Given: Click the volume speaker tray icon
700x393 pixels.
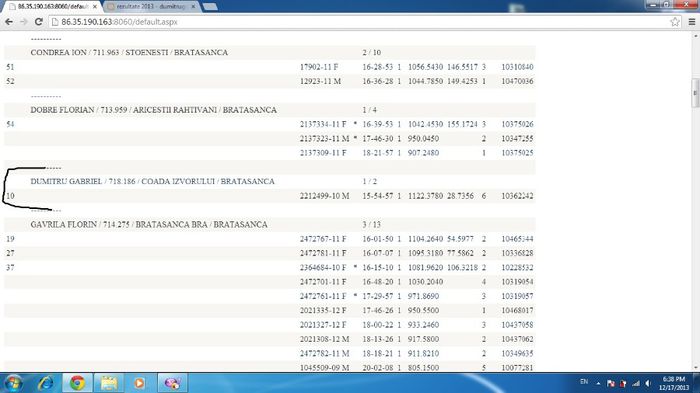Looking at the screenshot, I should click(648, 383).
